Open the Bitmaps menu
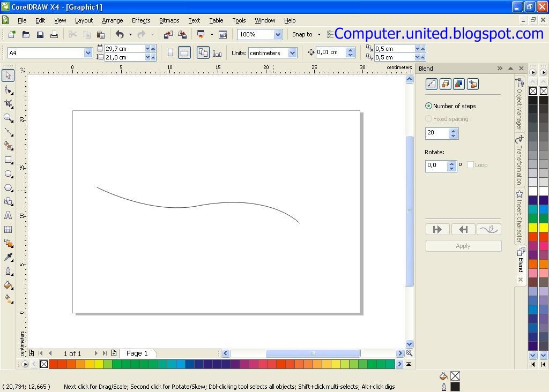Screen dimensions: 549x392 pyautogui.click(x=169, y=20)
